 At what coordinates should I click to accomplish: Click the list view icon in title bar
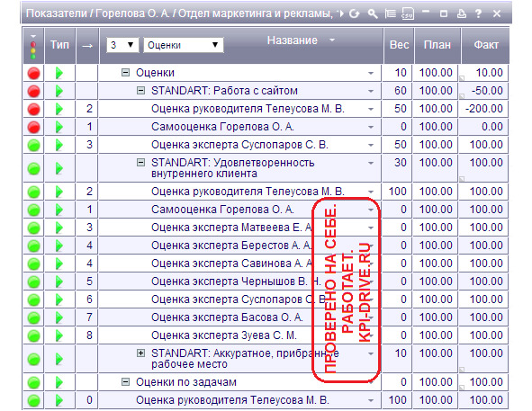(390, 13)
